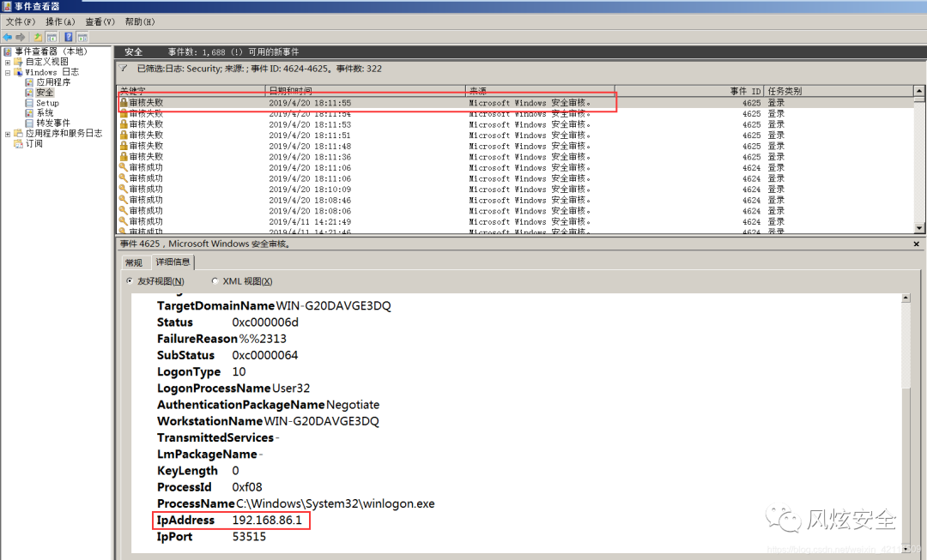Click the ProcessName path winlogon.exe
This screenshot has height=560, width=927.
coord(336,503)
